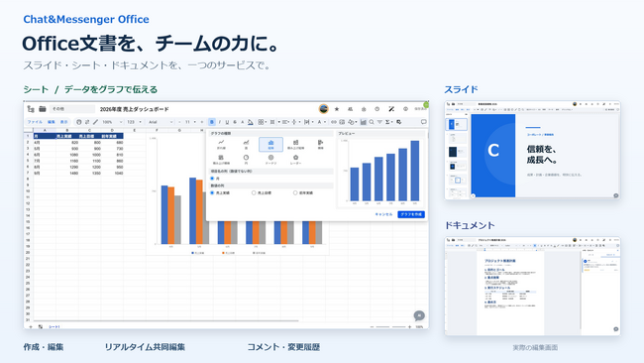
Task: Click the folder icon beside the title
Action: coord(43,109)
